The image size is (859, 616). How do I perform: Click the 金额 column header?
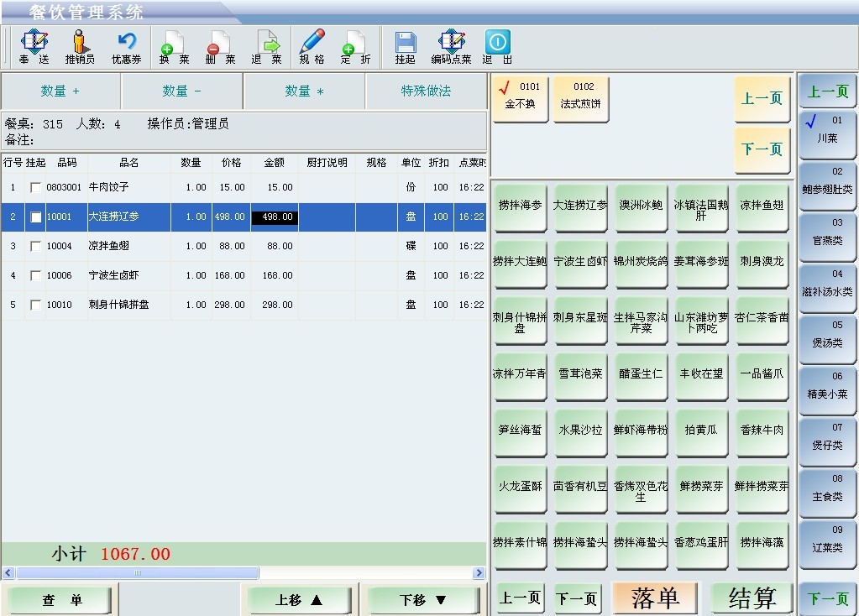(x=274, y=163)
